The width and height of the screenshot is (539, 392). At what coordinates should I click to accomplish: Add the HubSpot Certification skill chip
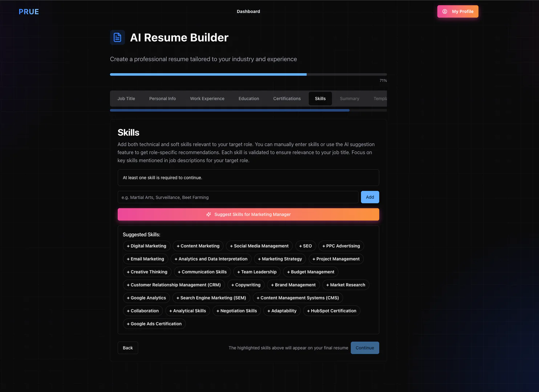coord(331,311)
